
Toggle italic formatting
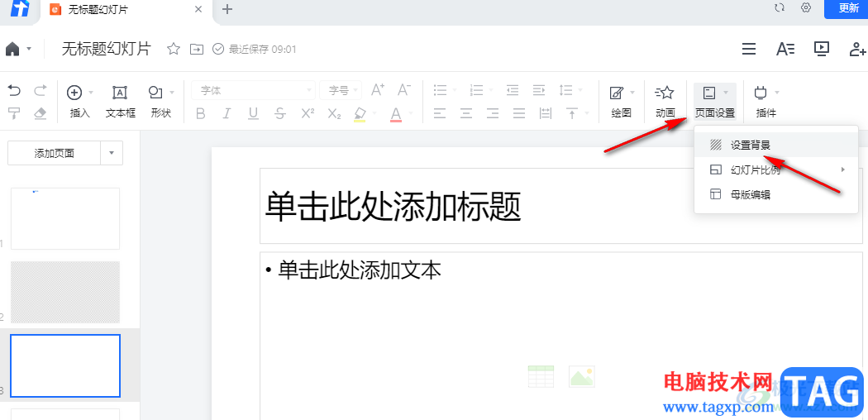pos(227,114)
